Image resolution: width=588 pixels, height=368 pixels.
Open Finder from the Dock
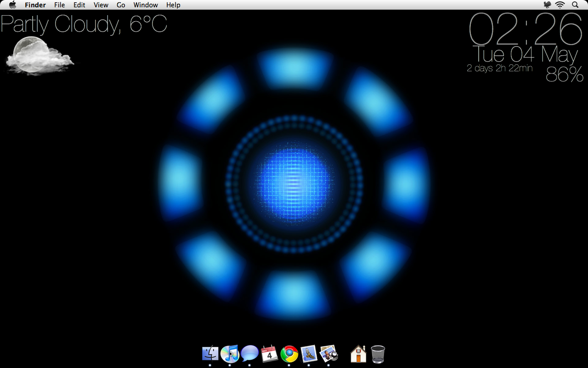(x=210, y=354)
